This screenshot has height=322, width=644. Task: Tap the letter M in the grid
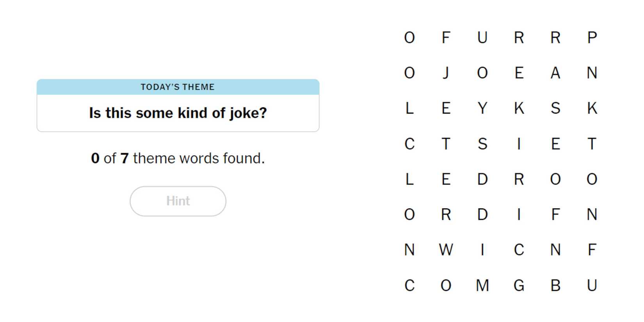coord(482,285)
